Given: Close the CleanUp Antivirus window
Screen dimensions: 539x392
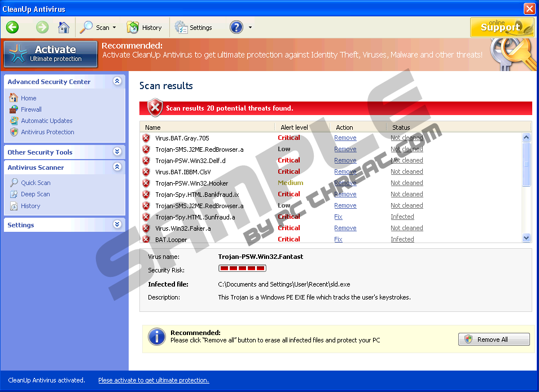Looking at the screenshot, I should pyautogui.click(x=529, y=8).
